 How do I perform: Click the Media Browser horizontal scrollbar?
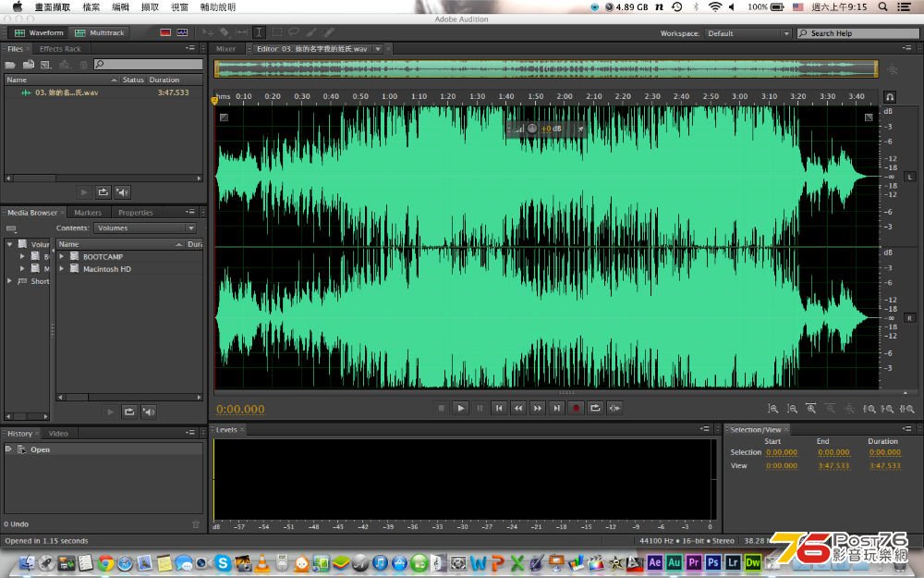(129, 397)
